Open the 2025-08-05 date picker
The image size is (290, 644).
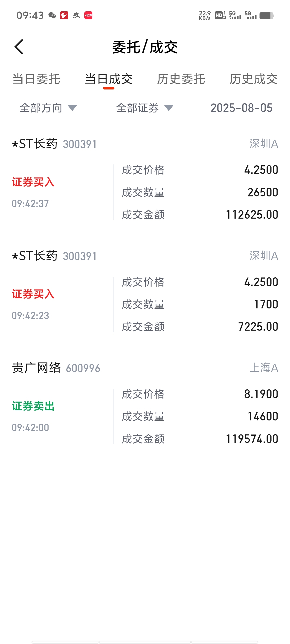[x=241, y=108]
